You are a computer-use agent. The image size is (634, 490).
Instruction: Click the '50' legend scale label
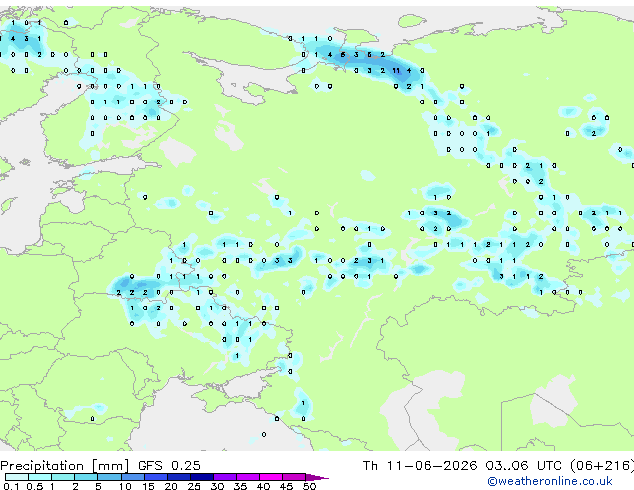pos(309,486)
